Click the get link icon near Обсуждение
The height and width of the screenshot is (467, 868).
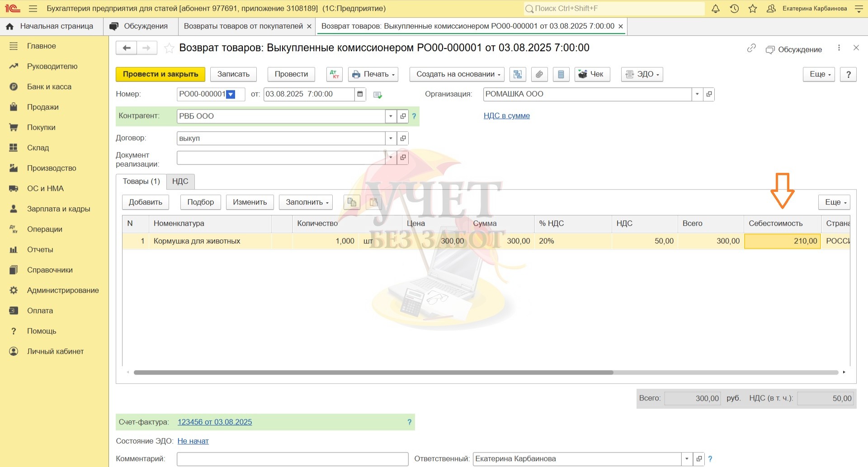(751, 48)
